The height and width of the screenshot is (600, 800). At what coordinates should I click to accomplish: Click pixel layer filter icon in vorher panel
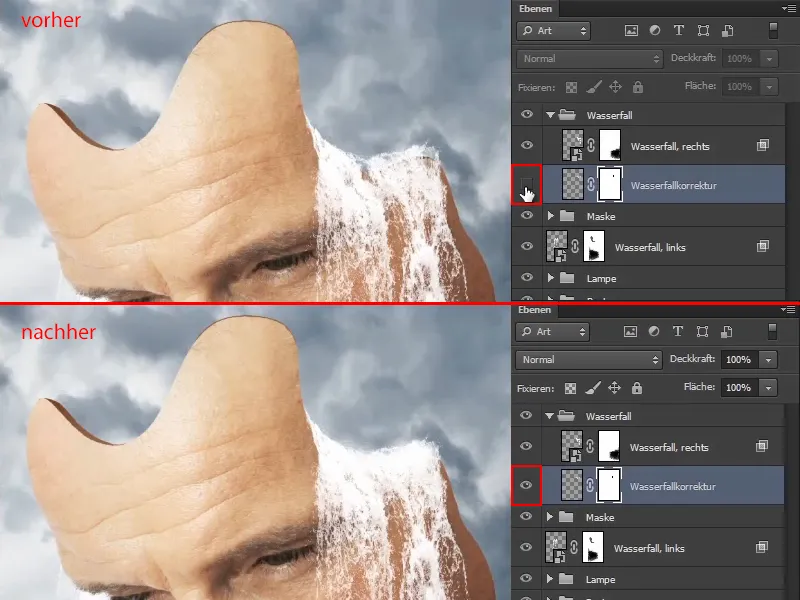pyautogui.click(x=631, y=31)
